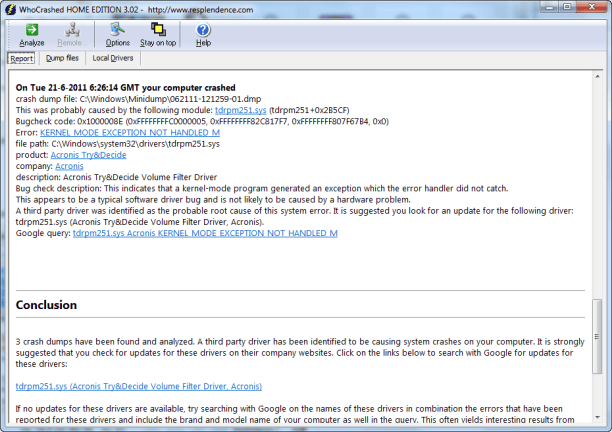Click the WhoCrashed app icon in title bar
Screen dimensions: 612x432
[11, 9]
